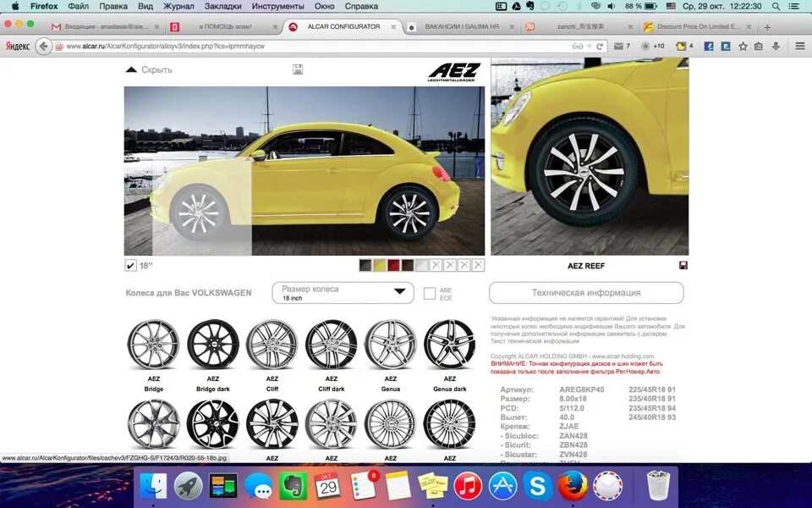Switch to the zanotti tab
Viewport: 812px width, 508px height.
pos(579,26)
